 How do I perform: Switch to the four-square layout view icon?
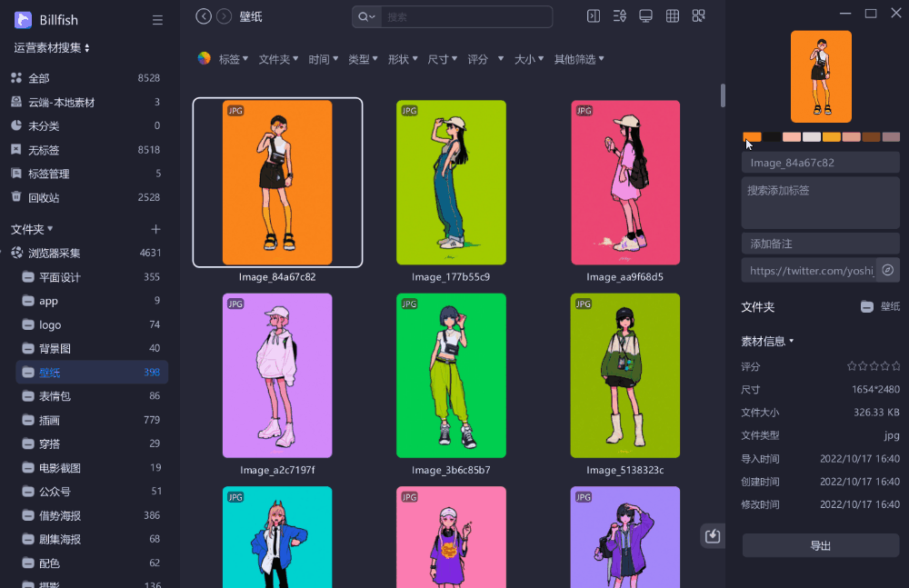(x=698, y=15)
